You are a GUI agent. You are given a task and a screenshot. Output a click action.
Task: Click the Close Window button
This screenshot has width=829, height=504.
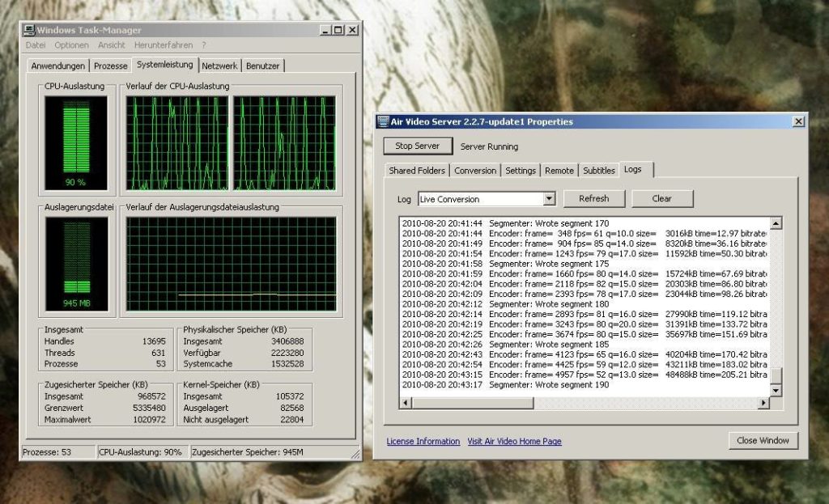763,441
